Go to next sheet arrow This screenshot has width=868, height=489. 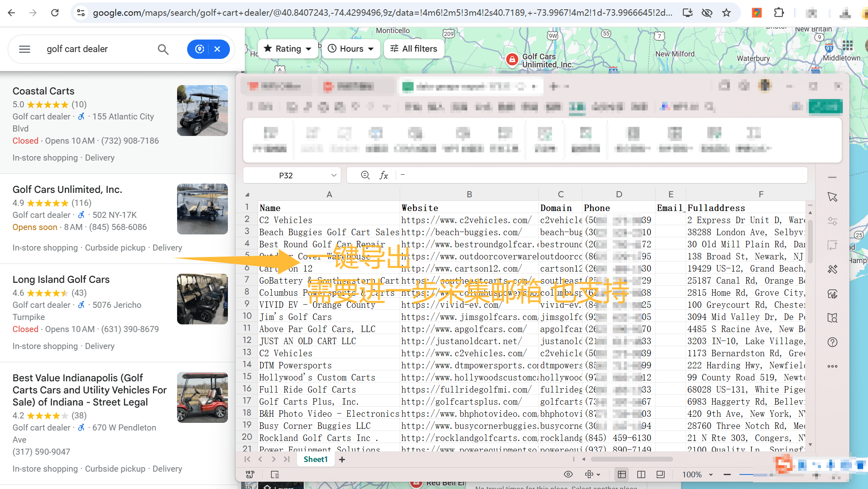273,460
